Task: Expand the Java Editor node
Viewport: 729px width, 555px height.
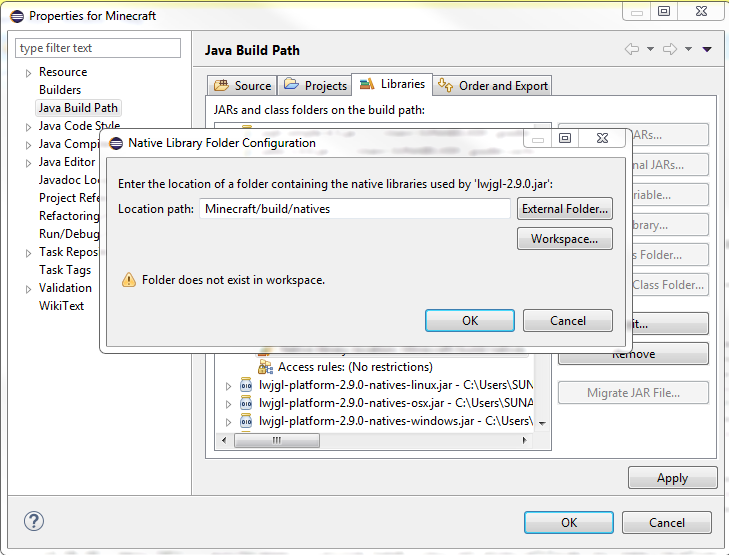Action: [28, 163]
